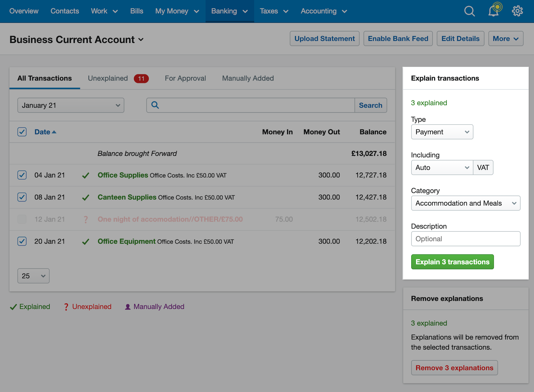534x392 pixels.
Task: Focus the Description optional field
Action: pyautogui.click(x=466, y=239)
